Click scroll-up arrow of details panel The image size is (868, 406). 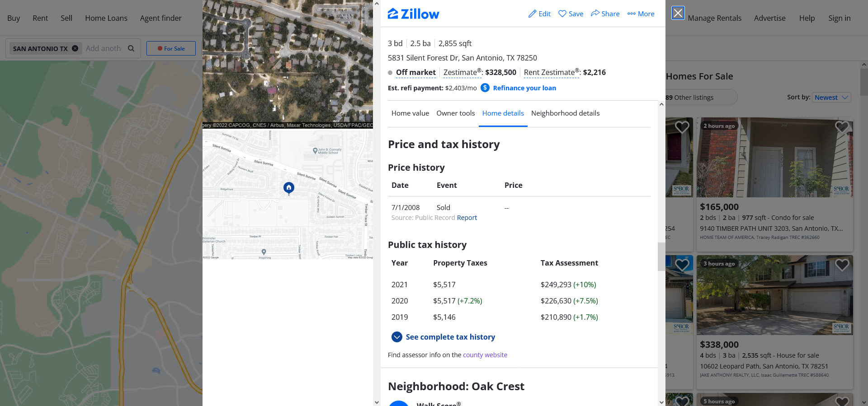(x=661, y=104)
